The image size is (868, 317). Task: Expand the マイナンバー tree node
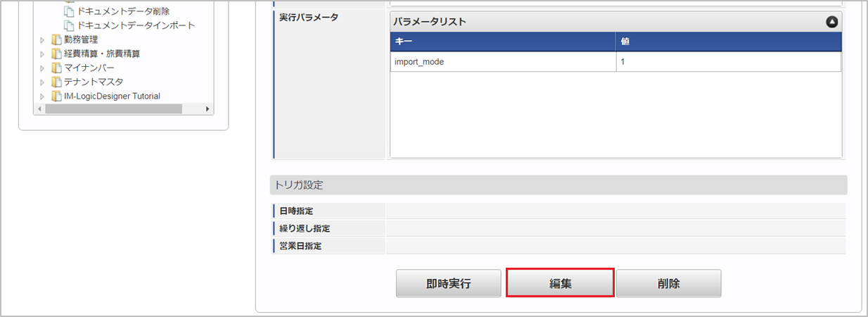(x=43, y=68)
